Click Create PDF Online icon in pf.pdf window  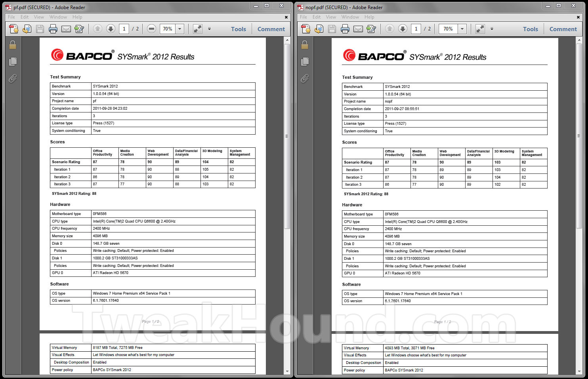tap(14, 29)
